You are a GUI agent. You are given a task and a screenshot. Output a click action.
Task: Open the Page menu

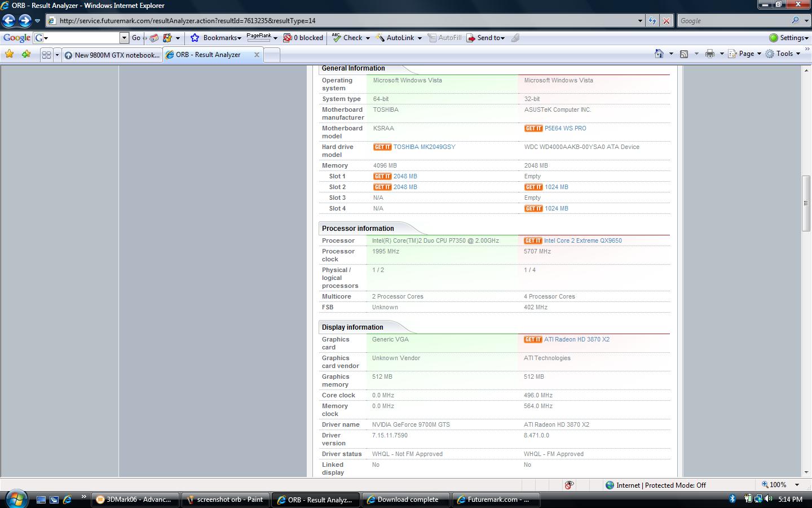(744, 54)
